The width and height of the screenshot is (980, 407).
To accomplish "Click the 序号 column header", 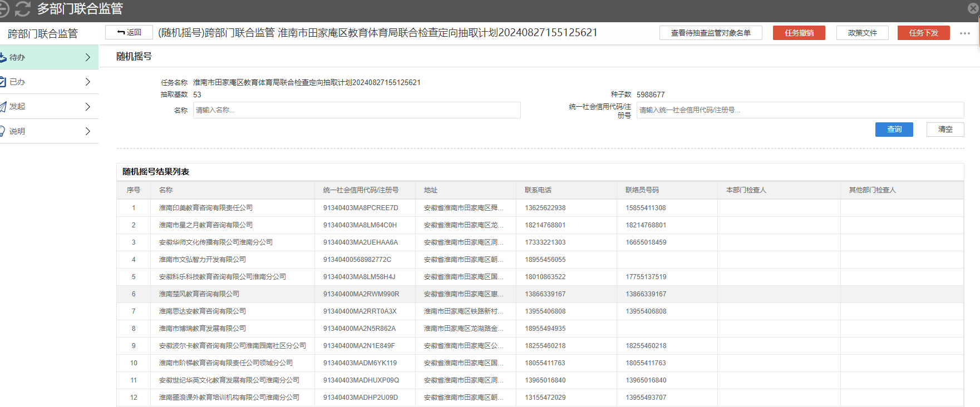I will pyautogui.click(x=134, y=190).
